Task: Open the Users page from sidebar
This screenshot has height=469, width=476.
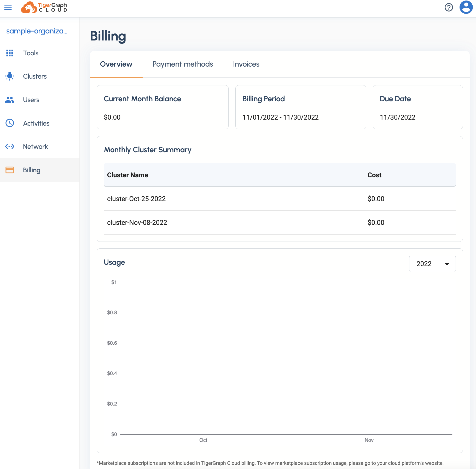Action: (31, 99)
